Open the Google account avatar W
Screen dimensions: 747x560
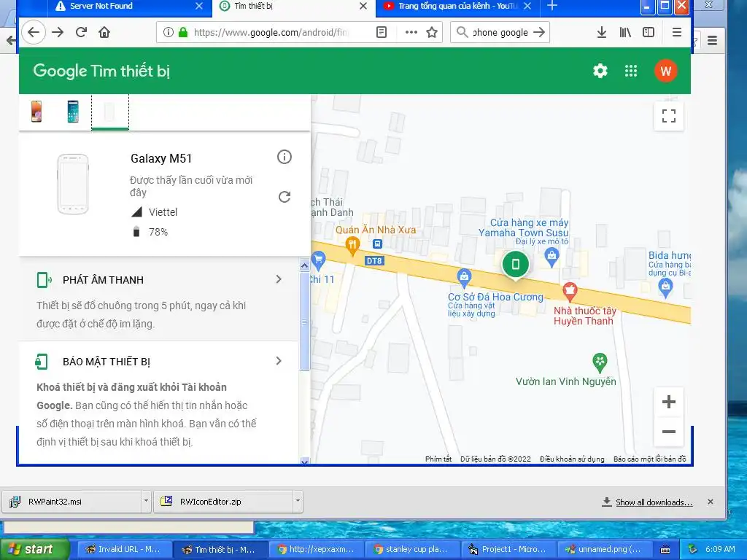[x=665, y=71]
